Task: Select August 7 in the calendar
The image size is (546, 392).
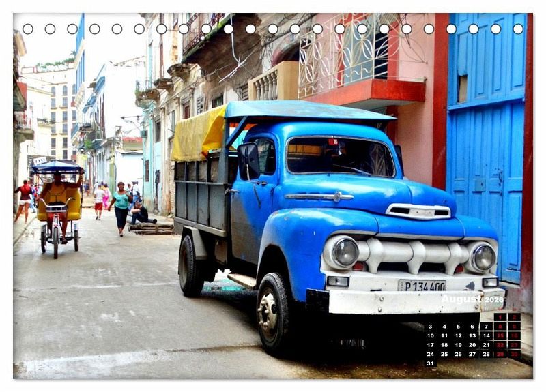Action: coord(486,327)
